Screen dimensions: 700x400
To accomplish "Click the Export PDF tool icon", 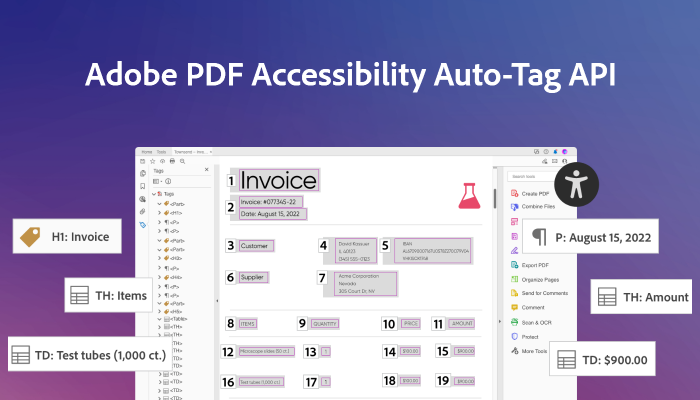I will 514,265.
